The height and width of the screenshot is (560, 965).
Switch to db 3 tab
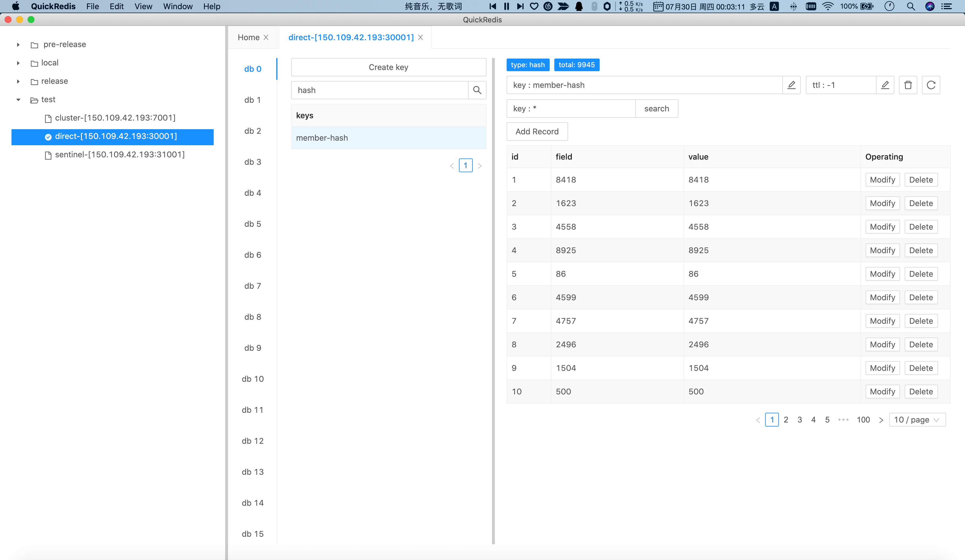point(252,162)
